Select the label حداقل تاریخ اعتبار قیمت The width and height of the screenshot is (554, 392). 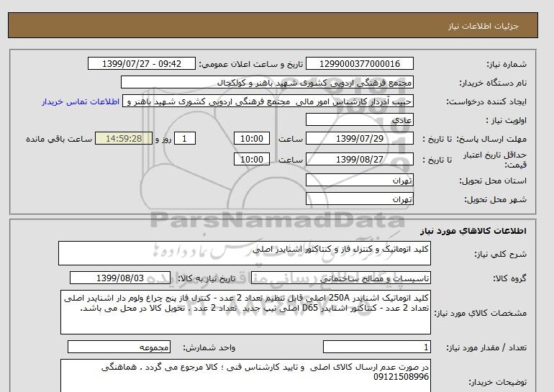495,160
